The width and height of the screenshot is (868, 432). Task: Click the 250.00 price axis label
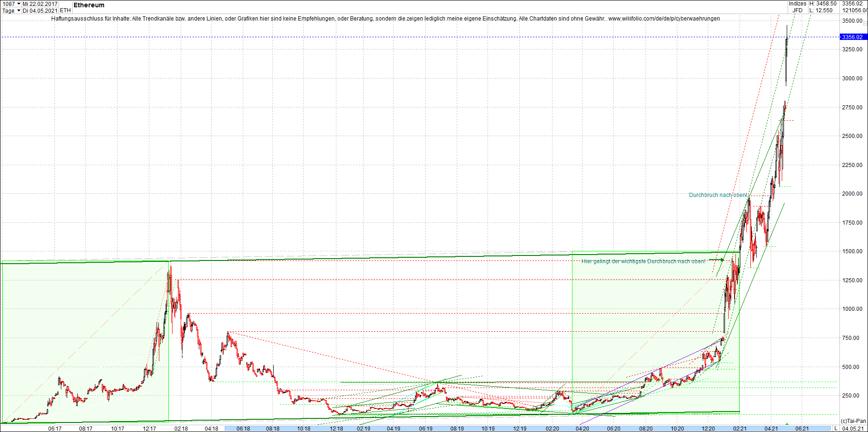coord(850,396)
